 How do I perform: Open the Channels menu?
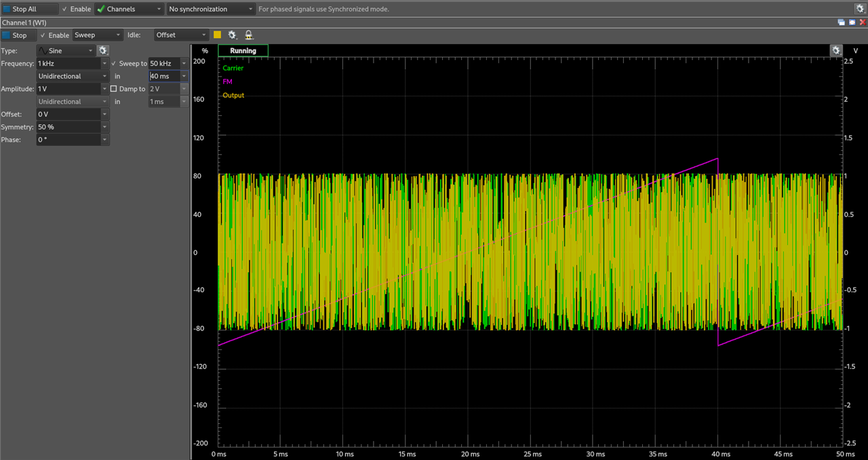[130, 9]
